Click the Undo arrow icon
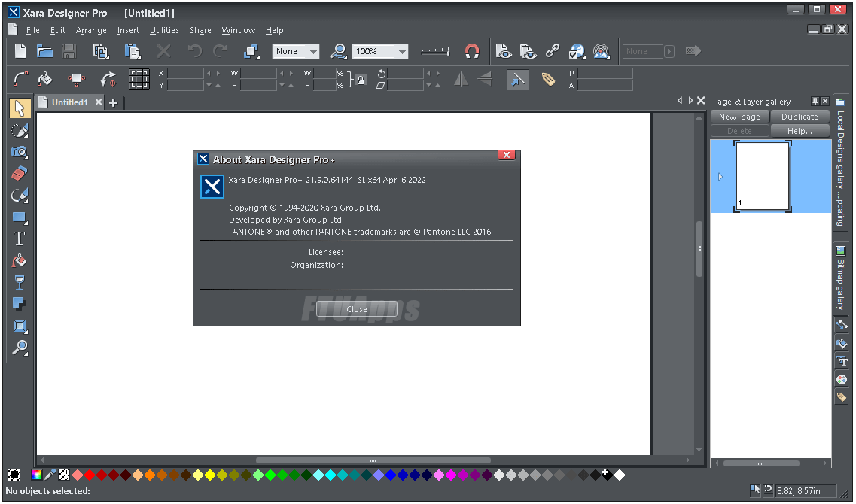Image resolution: width=856 pixels, height=504 pixels. click(x=194, y=51)
